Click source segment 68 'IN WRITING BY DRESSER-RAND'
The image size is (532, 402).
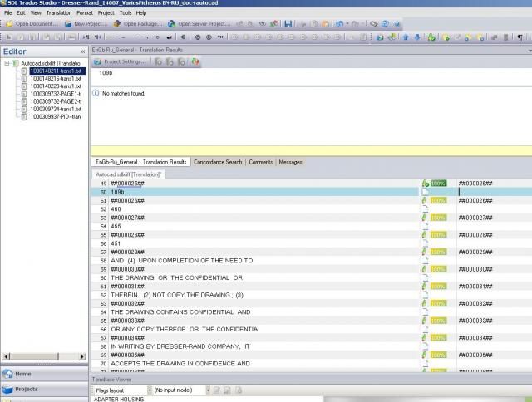(x=180, y=346)
